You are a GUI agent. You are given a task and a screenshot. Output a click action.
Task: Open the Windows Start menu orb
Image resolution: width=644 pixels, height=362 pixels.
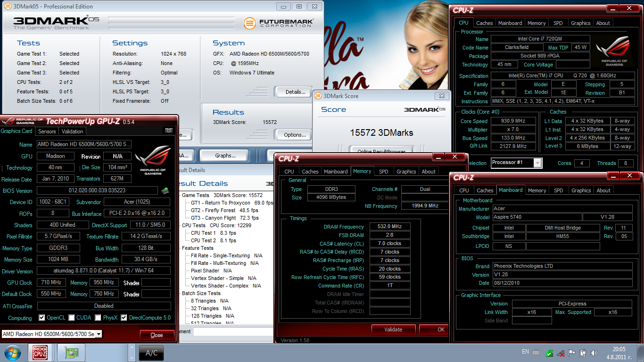pos(12,353)
